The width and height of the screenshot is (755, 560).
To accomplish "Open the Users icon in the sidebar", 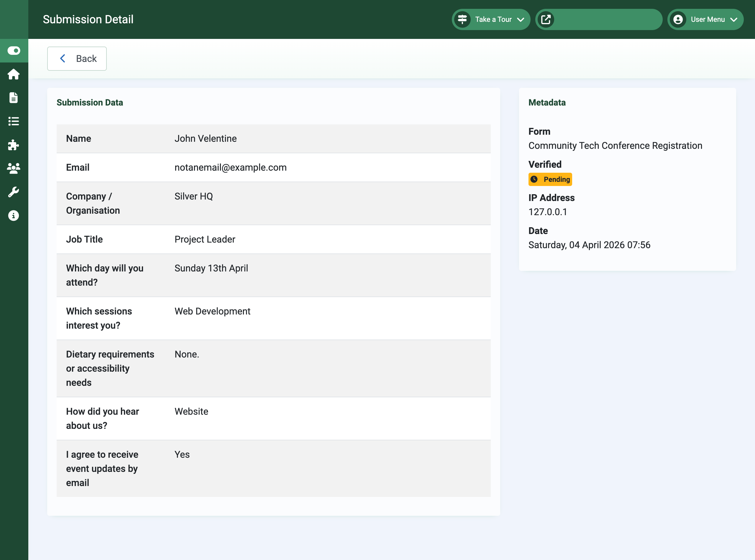I will point(14,169).
